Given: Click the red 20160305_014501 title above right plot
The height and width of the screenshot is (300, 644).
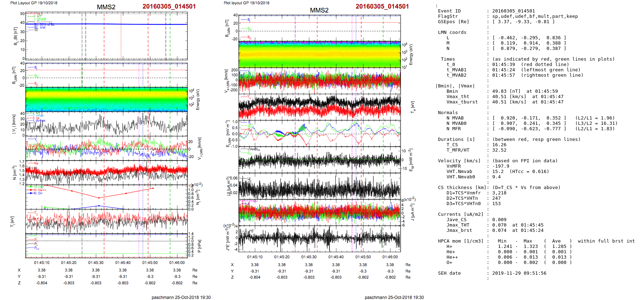Looking at the screenshot, I should point(382,6).
